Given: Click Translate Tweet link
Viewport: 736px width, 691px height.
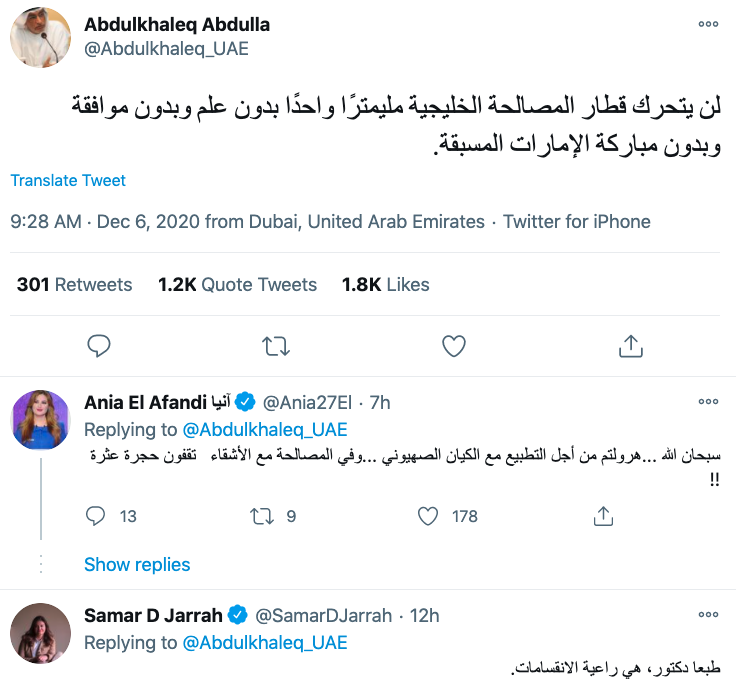Looking at the screenshot, I should point(68,181).
